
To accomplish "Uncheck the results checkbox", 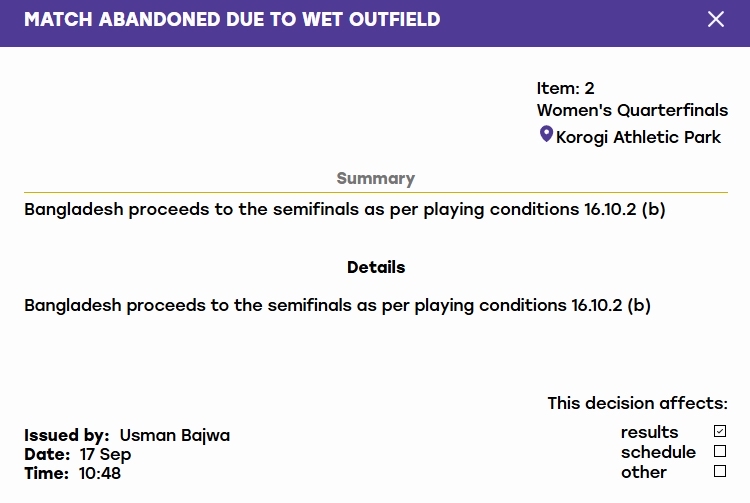I will coord(719,431).
